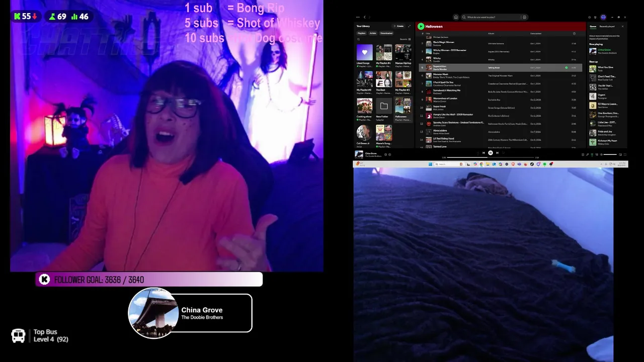Viewport: 644px width, 362px height.
Task: Open Cal Green Jr artist in library
Action: 364,136
